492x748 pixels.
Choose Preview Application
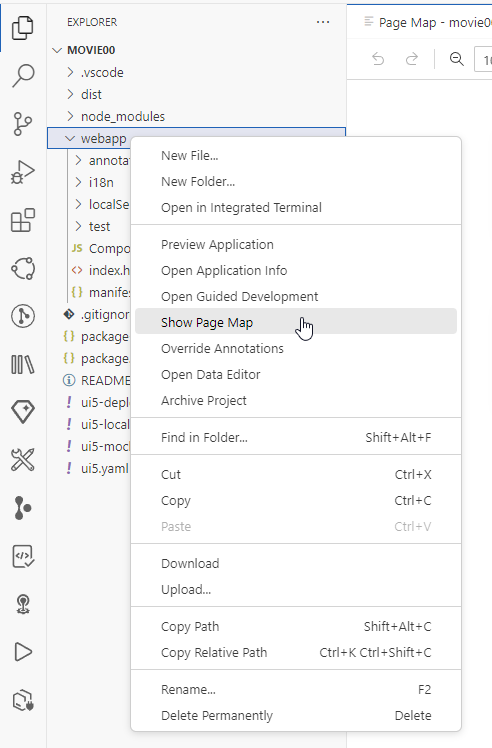pyautogui.click(x=296, y=245)
